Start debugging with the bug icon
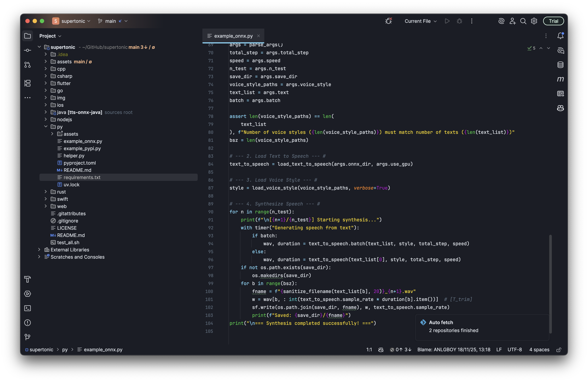The image size is (588, 382). pyautogui.click(x=459, y=21)
